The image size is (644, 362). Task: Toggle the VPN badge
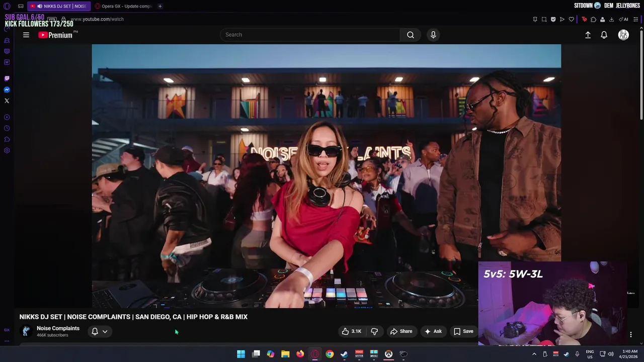click(52, 19)
